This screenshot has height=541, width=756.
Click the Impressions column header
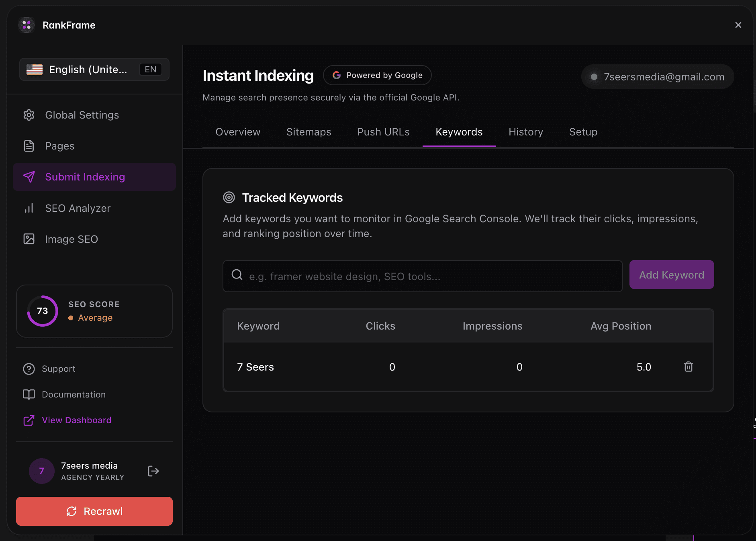pyautogui.click(x=492, y=326)
